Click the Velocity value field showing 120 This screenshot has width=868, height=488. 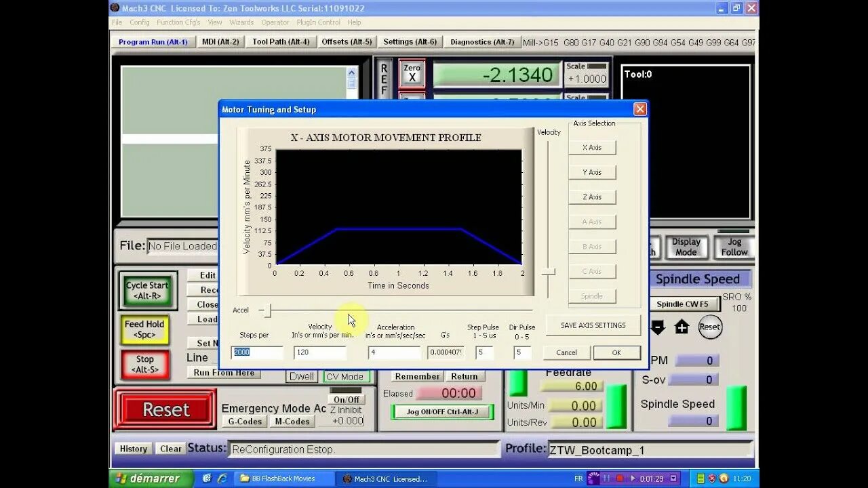[319, 352]
